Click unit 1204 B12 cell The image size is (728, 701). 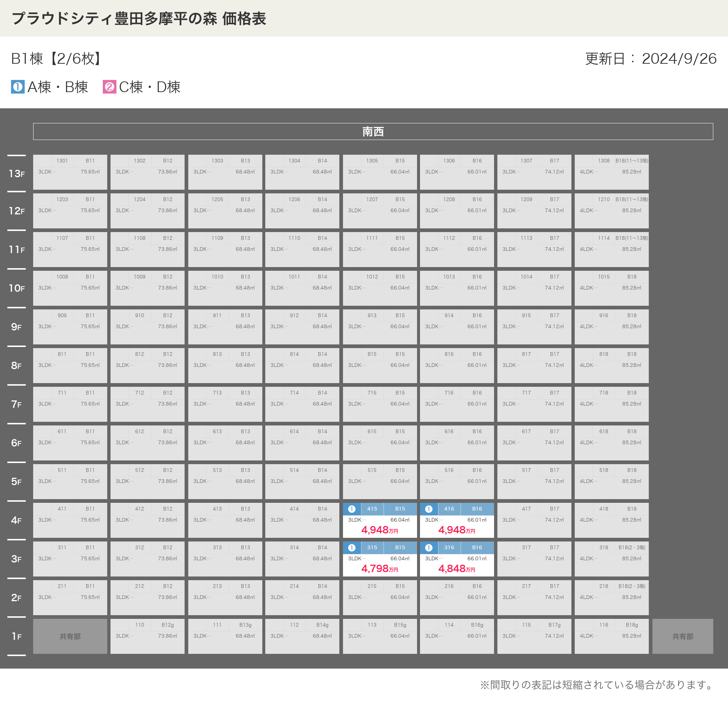147,211
